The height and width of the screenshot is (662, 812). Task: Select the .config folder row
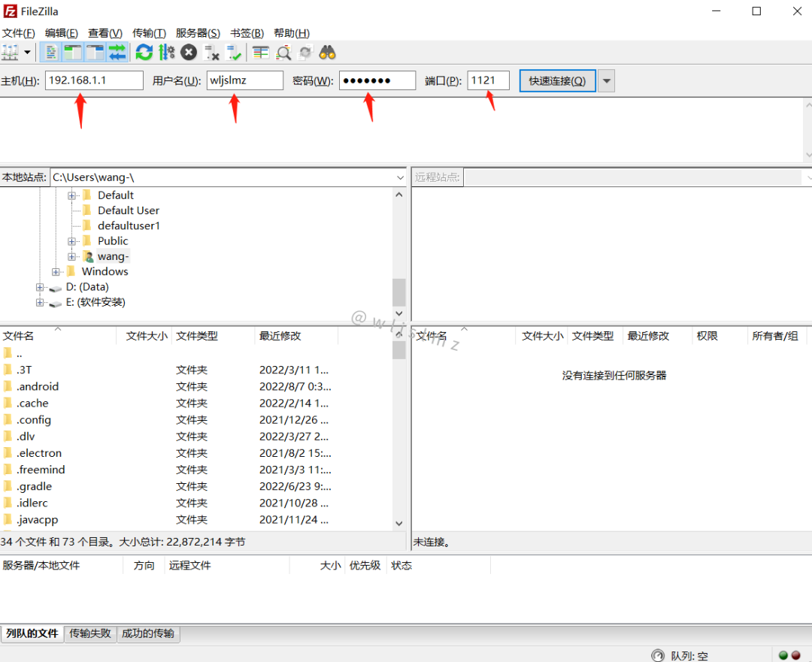coord(195,420)
